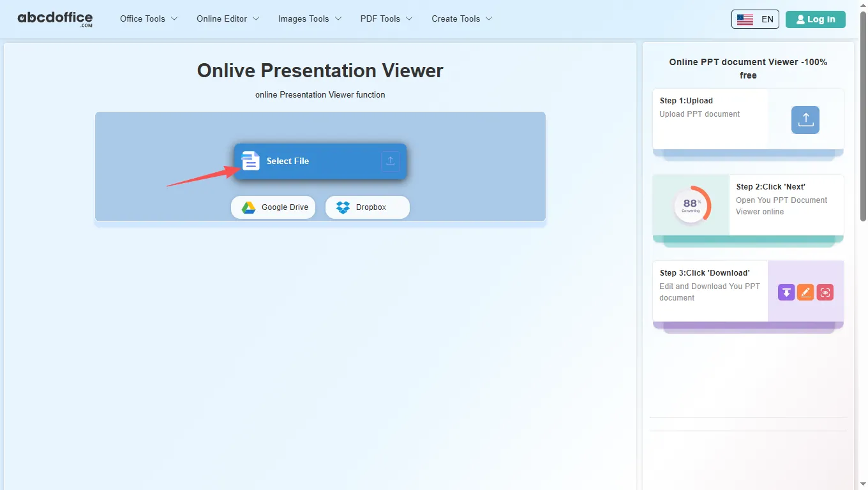Click 'Edit and Download You PPT document' text

710,292
